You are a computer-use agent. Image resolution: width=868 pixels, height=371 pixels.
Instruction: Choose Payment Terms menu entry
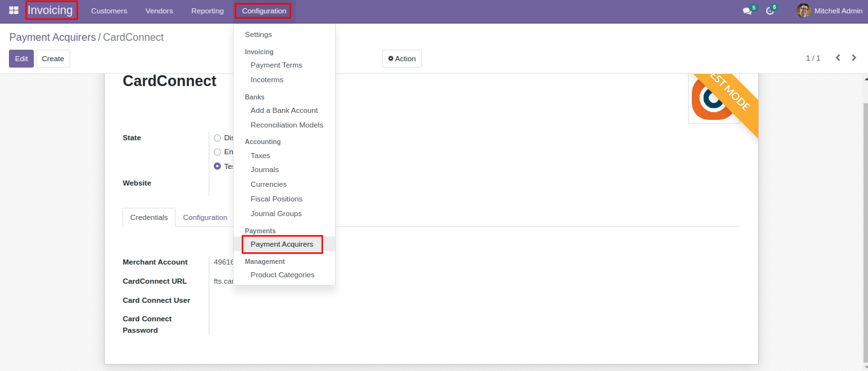pyautogui.click(x=276, y=65)
